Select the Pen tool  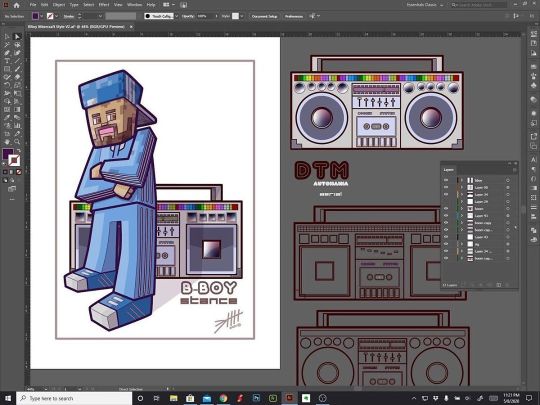pyautogui.click(x=7, y=53)
